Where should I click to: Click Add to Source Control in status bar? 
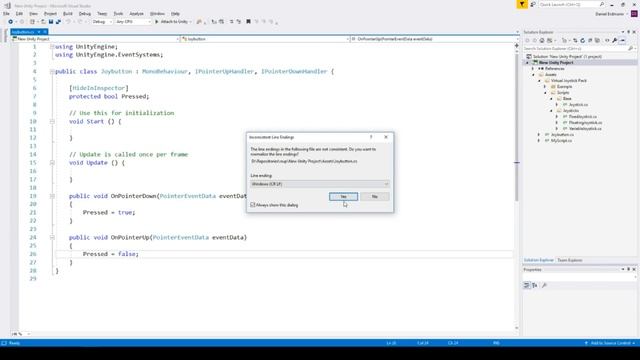[611, 343]
